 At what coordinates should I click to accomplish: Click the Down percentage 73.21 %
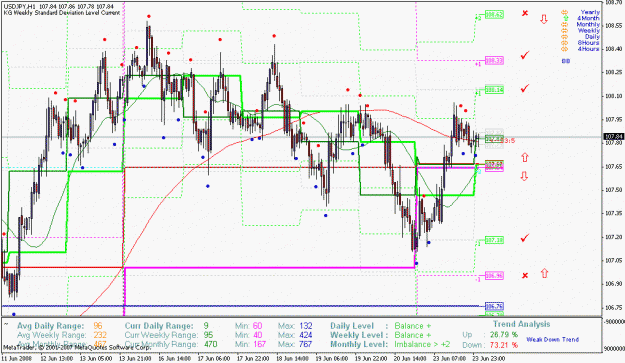click(504, 345)
